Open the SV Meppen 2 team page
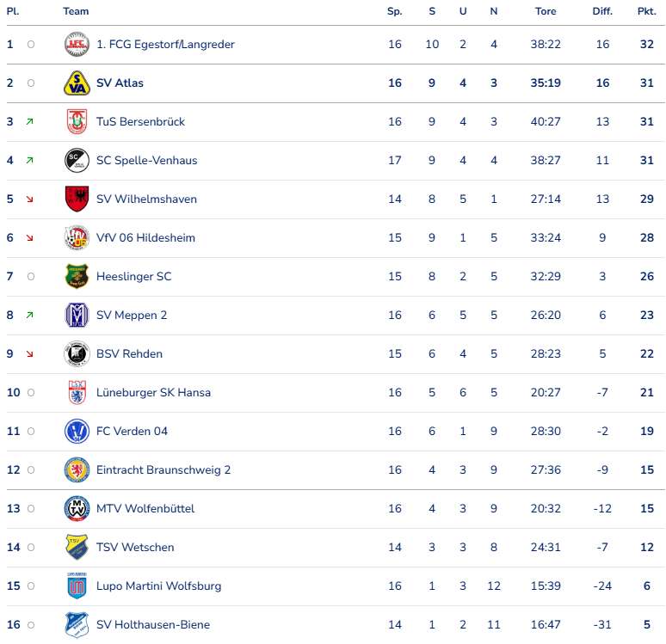Screen dimensions: 666x644 (132, 316)
